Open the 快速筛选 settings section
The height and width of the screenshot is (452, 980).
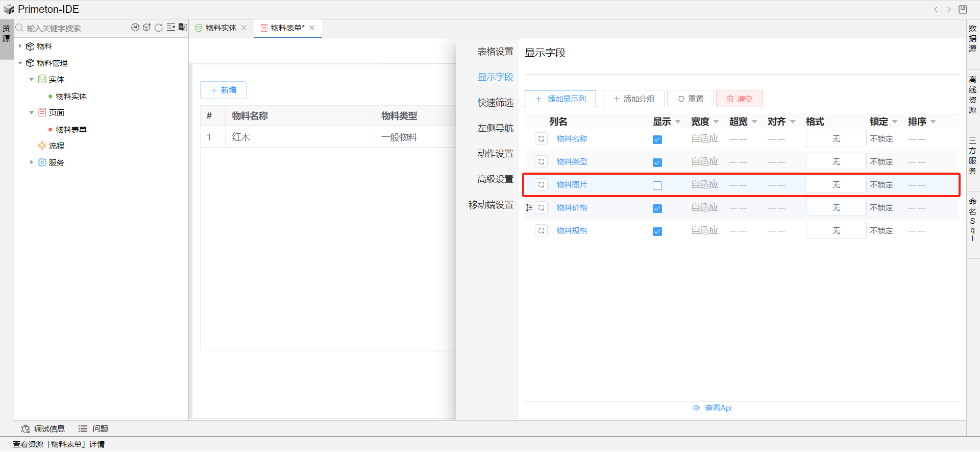pos(495,103)
